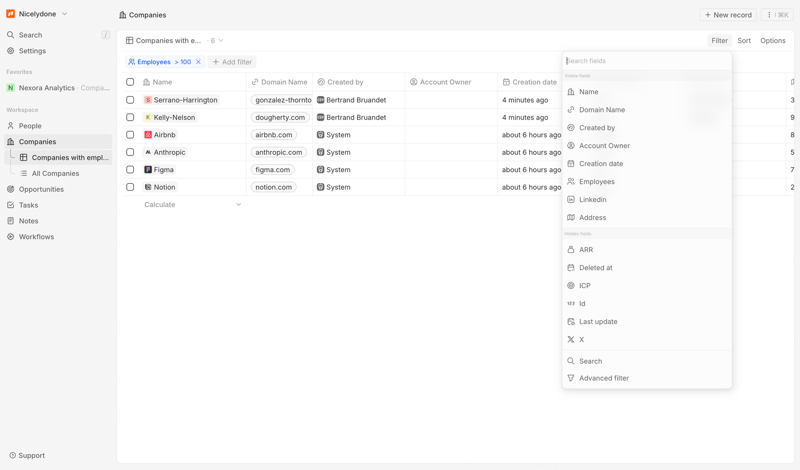Choose Address in the filter field list

(x=646, y=217)
